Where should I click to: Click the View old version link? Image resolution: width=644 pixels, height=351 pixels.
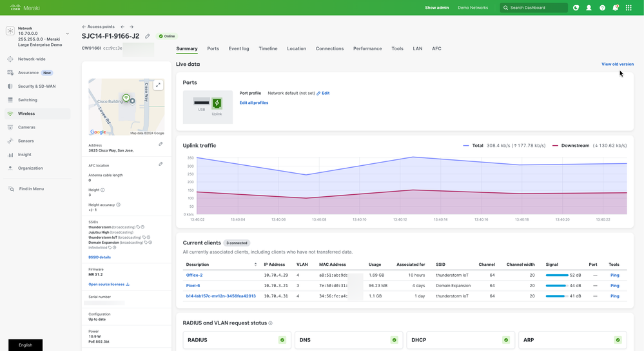[x=617, y=64]
